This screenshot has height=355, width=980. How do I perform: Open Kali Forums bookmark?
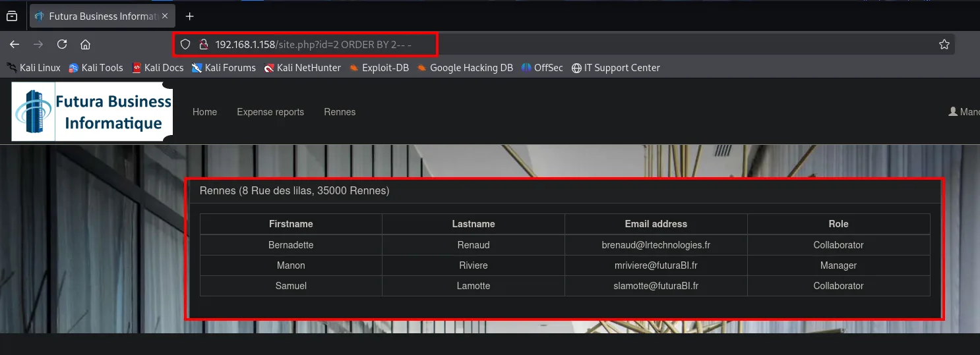click(224, 67)
